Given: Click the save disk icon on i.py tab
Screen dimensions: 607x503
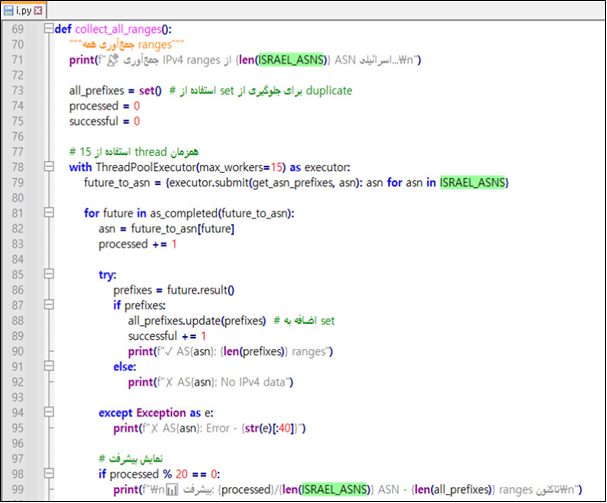Looking at the screenshot, I should coord(8,11).
